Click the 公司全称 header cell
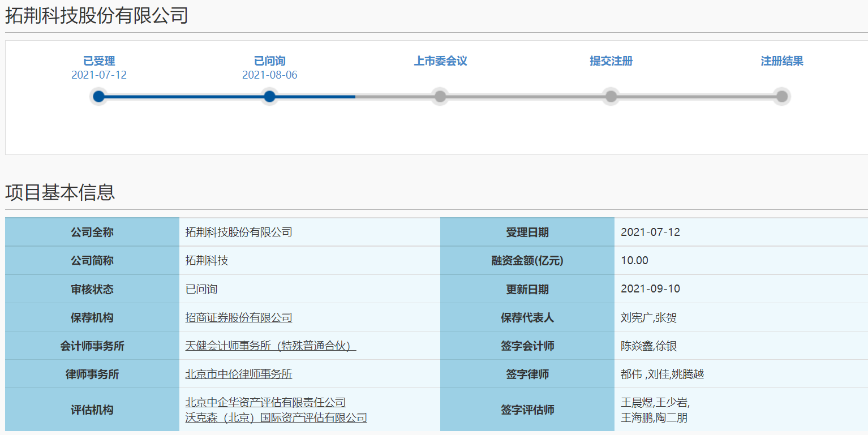Screen dimensions: 868x435 click(x=92, y=232)
